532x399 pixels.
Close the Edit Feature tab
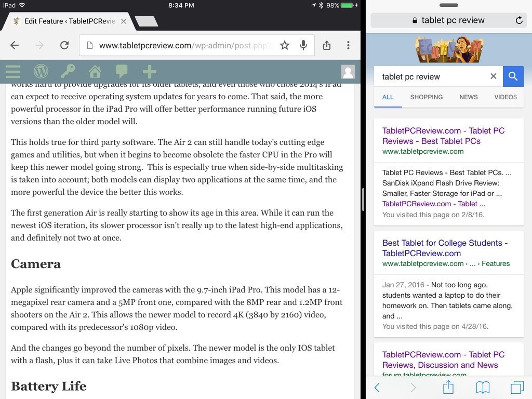click(124, 21)
